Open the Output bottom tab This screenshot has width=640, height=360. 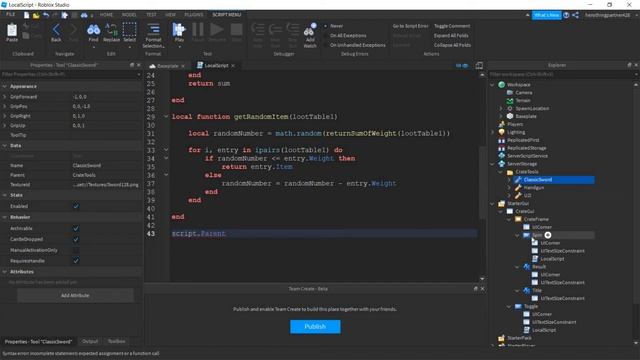click(x=90, y=341)
